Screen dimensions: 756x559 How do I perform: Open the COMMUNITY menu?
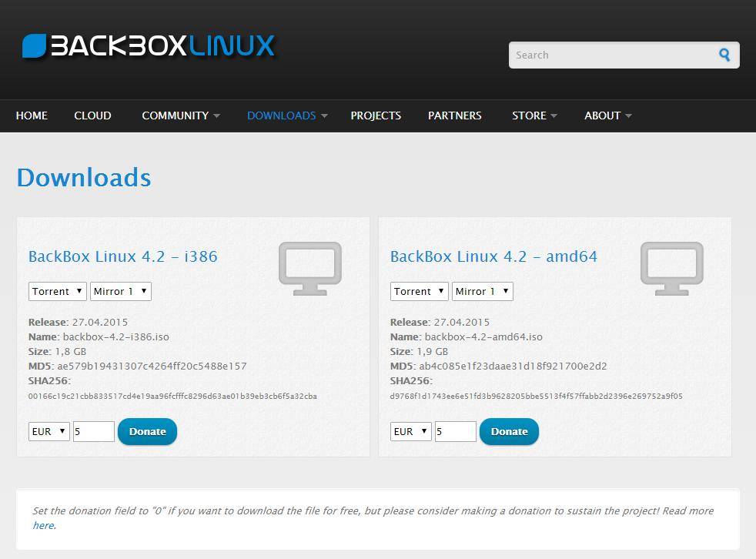pos(181,115)
